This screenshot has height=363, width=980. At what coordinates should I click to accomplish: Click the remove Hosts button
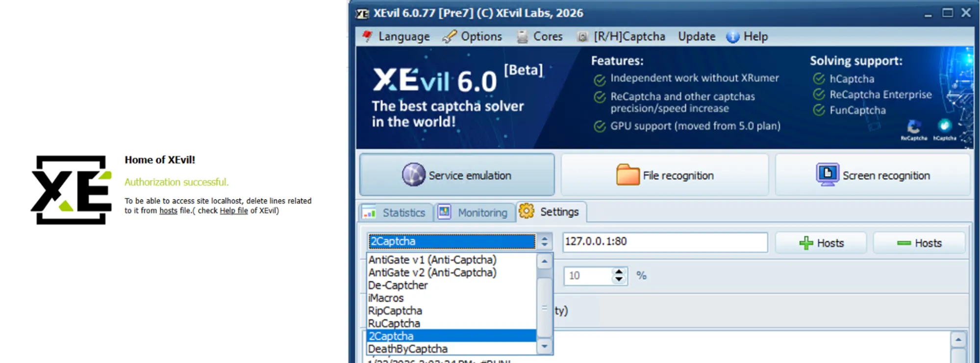pyautogui.click(x=919, y=243)
